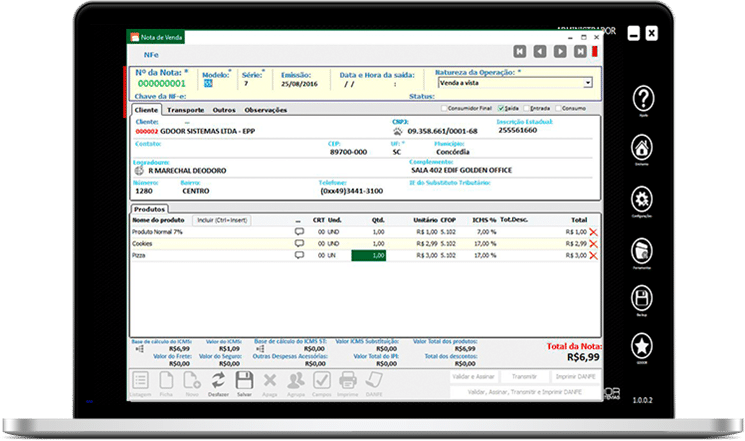This screenshot has height=441, width=745.
Task: Go to the first record navigation arrow
Action: point(520,51)
